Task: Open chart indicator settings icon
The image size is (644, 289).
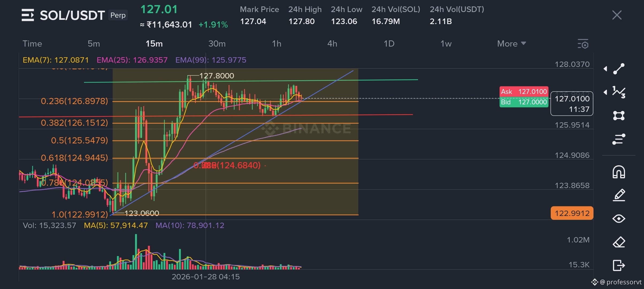Action: tap(583, 44)
